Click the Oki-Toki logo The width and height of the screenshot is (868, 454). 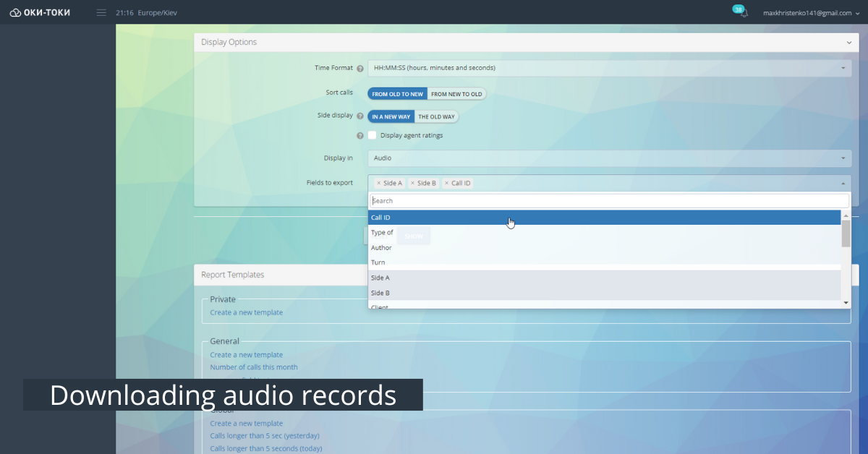pyautogui.click(x=40, y=12)
